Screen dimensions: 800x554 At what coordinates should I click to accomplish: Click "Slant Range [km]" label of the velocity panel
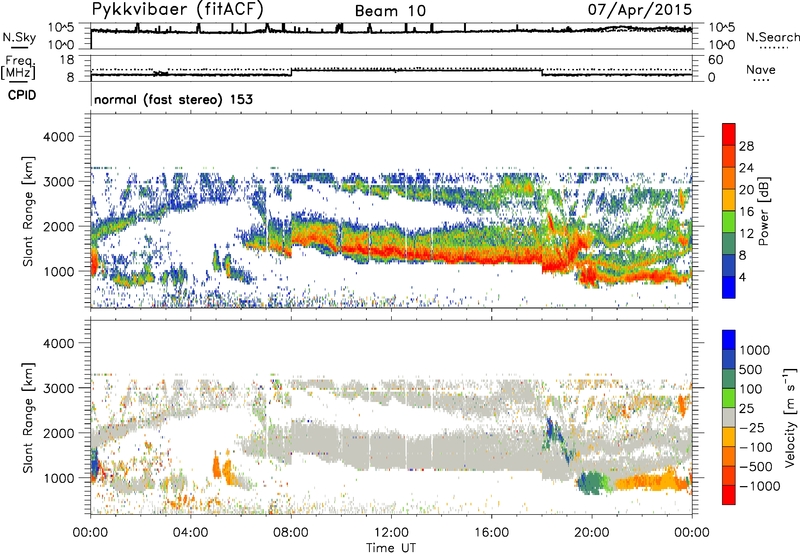tap(28, 418)
